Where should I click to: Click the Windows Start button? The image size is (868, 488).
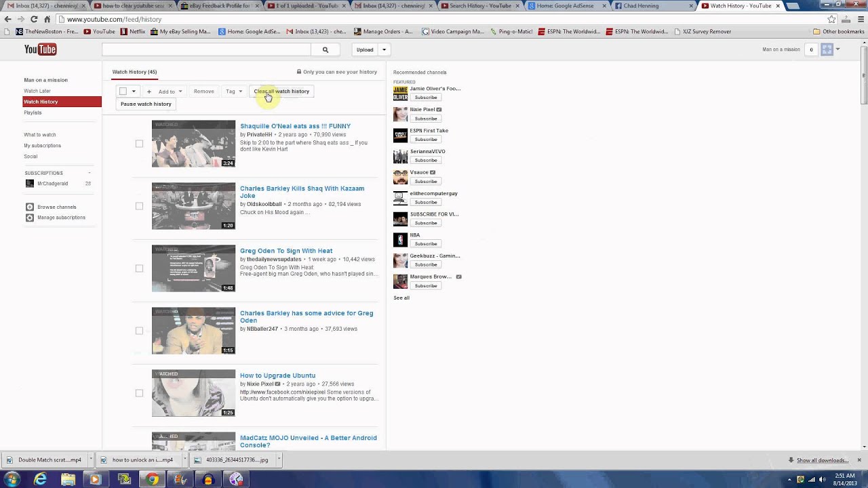pyautogui.click(x=12, y=479)
